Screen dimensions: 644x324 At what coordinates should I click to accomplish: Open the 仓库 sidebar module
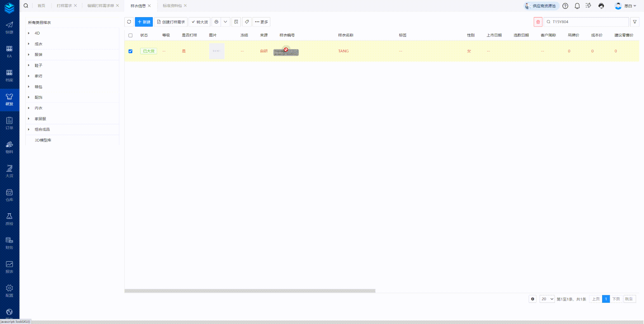10,195
